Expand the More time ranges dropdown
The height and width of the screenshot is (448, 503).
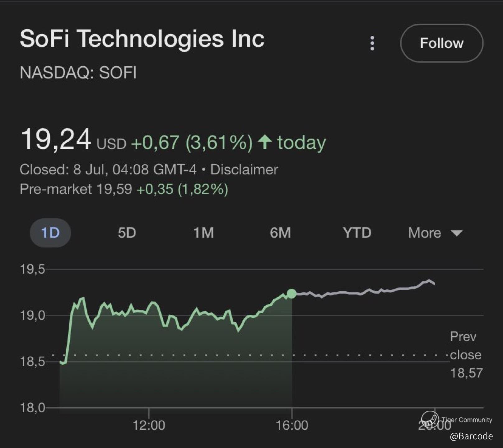pyautogui.click(x=425, y=233)
